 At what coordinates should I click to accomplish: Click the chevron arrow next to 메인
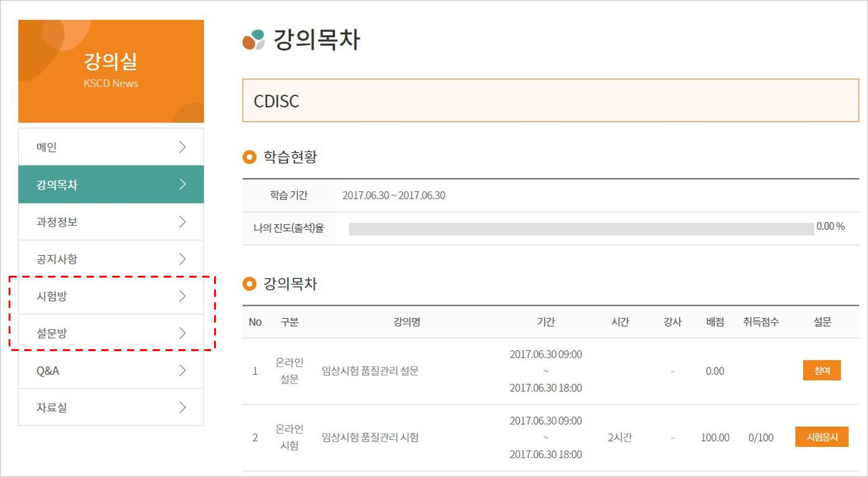182,147
